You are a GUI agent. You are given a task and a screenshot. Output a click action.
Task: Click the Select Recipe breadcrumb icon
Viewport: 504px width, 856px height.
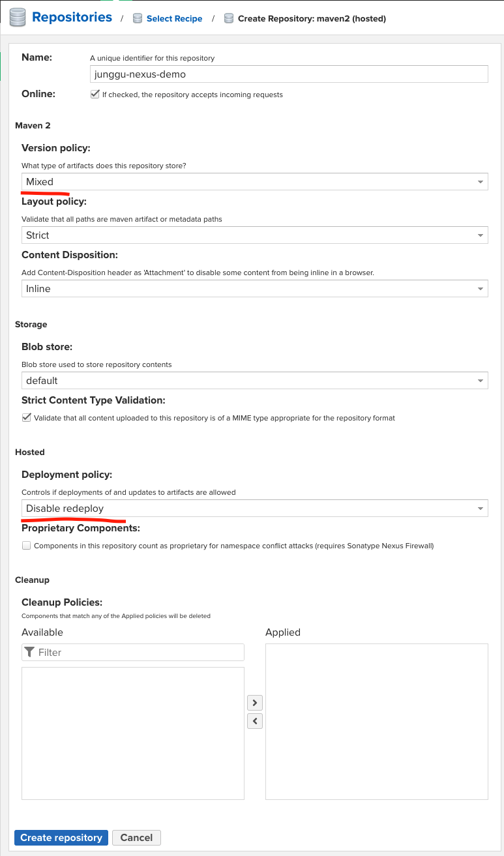138,19
